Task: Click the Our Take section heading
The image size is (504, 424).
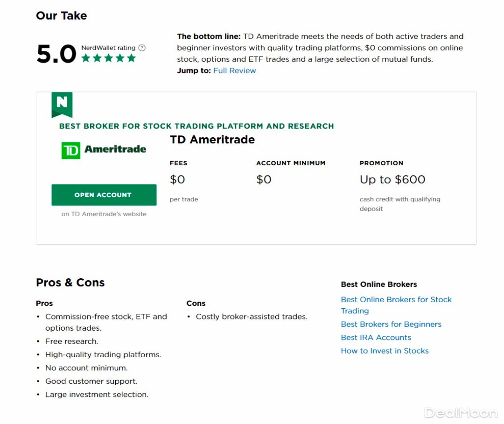Action: click(62, 15)
